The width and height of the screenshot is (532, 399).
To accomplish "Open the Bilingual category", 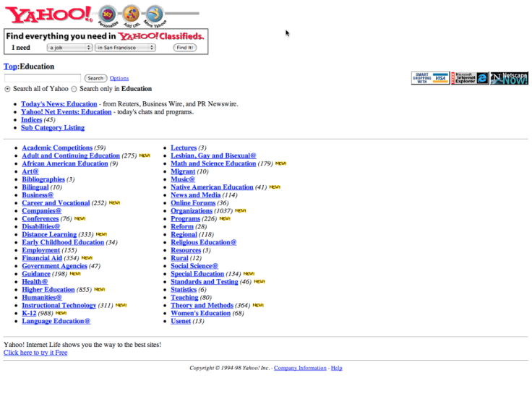I will [x=35, y=187].
